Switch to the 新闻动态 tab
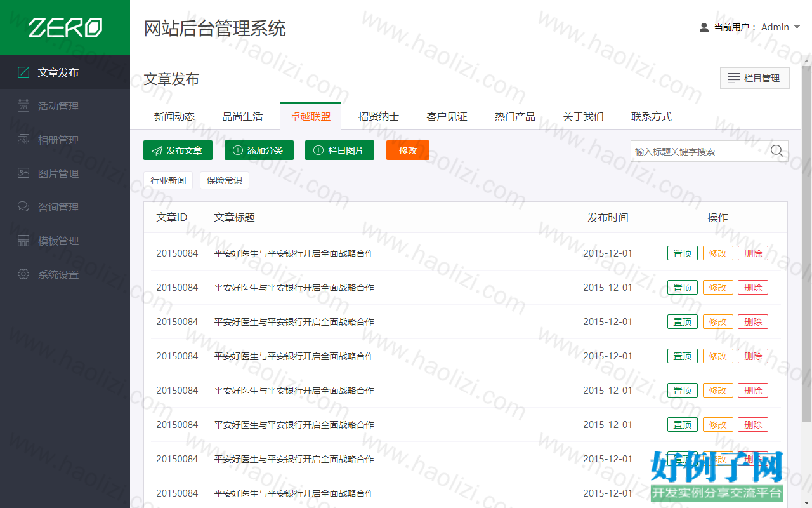The image size is (812, 508). tap(174, 116)
